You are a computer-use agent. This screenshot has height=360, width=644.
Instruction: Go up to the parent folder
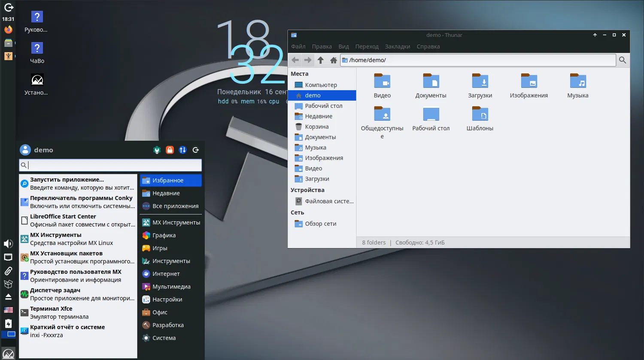point(321,60)
